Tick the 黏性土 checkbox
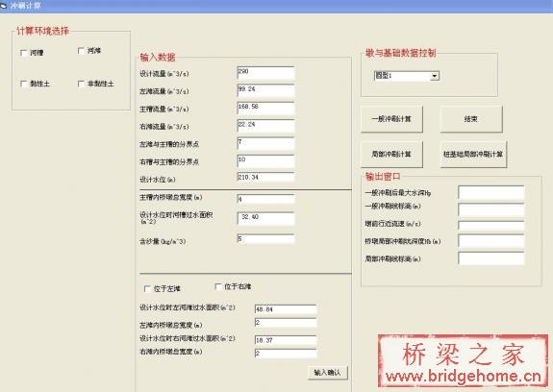The height and width of the screenshot is (392, 553). point(24,84)
